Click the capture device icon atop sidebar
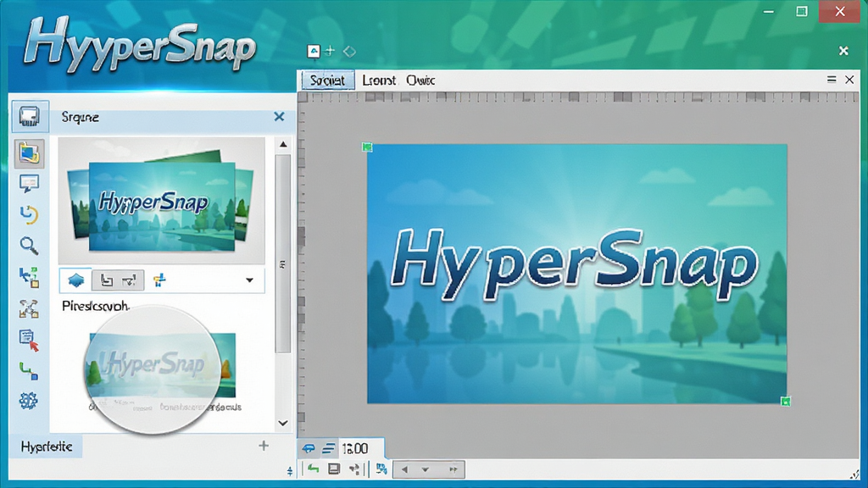This screenshot has width=868, height=488. coord(30,117)
